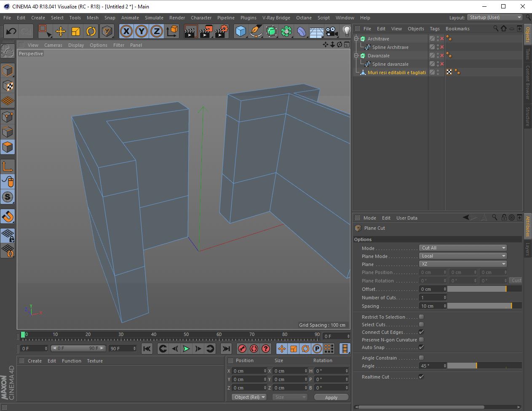Screen dimensions: 532x411
Task: Click the Number of Cuts stepper arrows
Action: tap(445, 298)
